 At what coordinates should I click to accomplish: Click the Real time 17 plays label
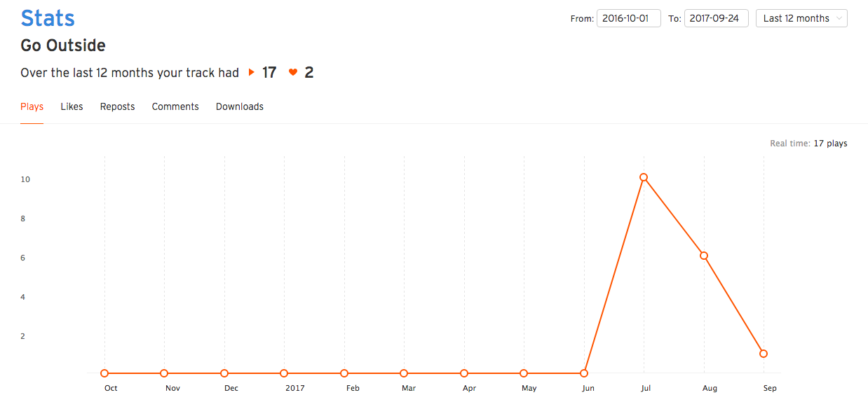pos(808,144)
